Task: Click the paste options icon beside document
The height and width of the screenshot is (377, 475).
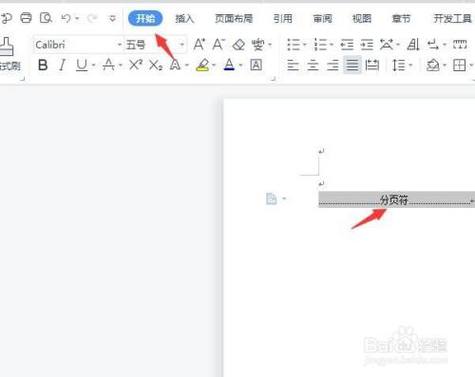Action: click(x=271, y=199)
